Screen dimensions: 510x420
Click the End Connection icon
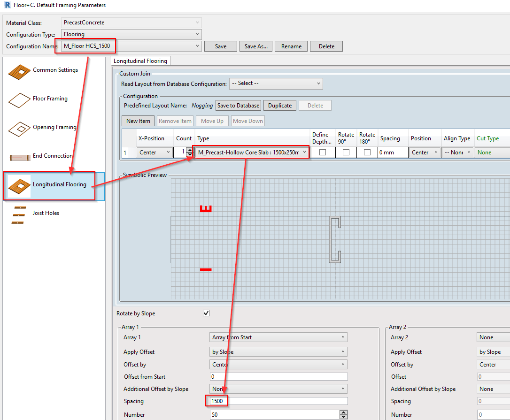click(x=20, y=158)
